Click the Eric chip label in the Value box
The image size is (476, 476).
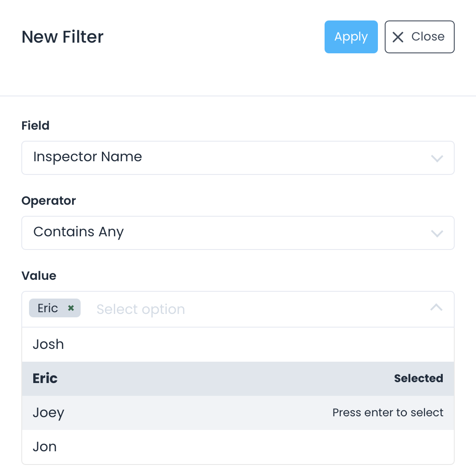pyautogui.click(x=48, y=308)
